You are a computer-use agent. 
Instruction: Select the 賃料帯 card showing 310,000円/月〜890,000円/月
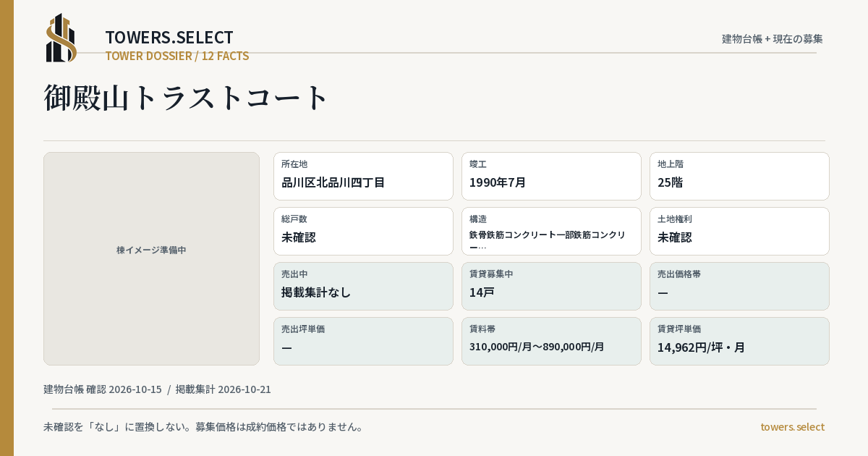pos(551,341)
